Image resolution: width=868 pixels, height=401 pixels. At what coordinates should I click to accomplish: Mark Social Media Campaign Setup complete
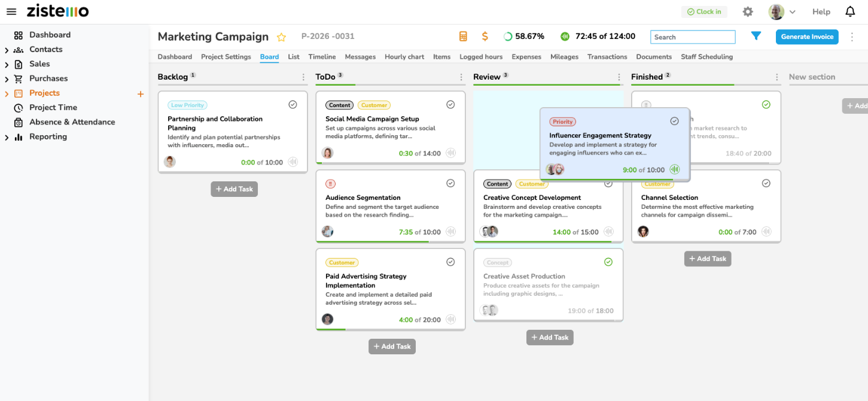point(450,104)
